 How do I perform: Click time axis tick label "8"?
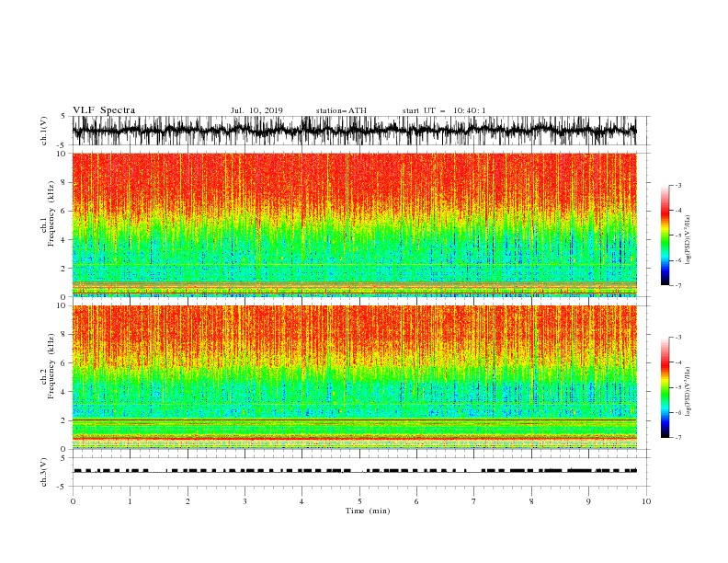[x=531, y=501]
